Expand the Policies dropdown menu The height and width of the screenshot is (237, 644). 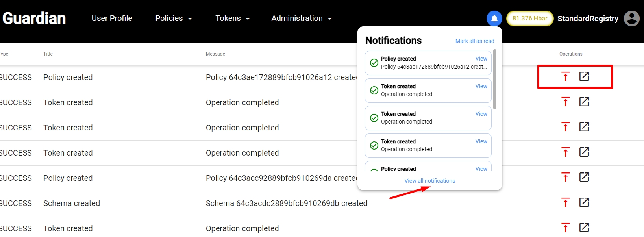tap(173, 19)
